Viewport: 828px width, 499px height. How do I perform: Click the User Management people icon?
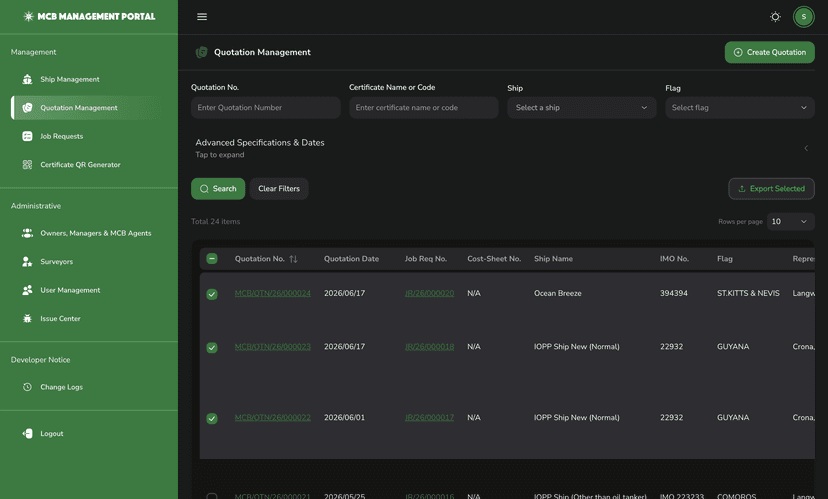pyautogui.click(x=27, y=290)
